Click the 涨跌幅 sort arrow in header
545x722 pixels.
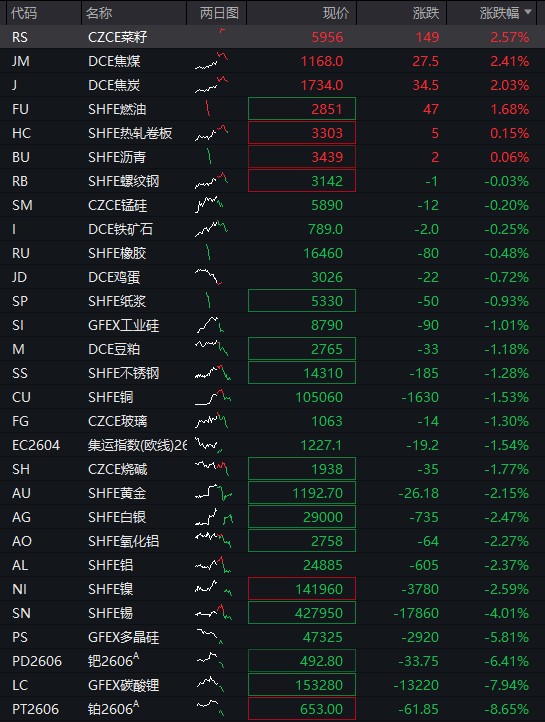click(x=528, y=12)
